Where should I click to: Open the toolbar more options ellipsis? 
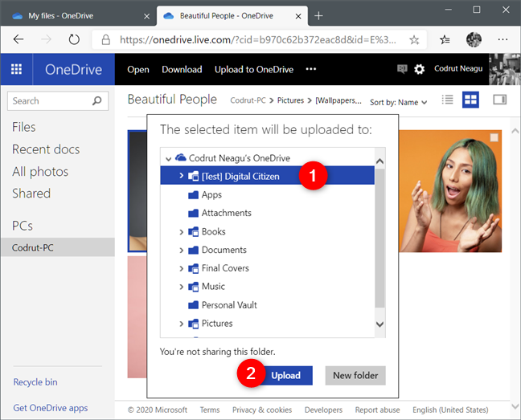click(311, 69)
